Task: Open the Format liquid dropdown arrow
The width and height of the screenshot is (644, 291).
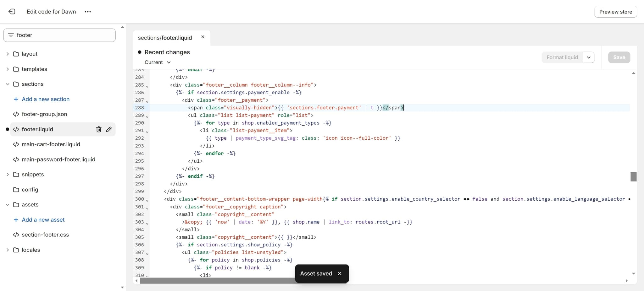Action: tap(589, 57)
